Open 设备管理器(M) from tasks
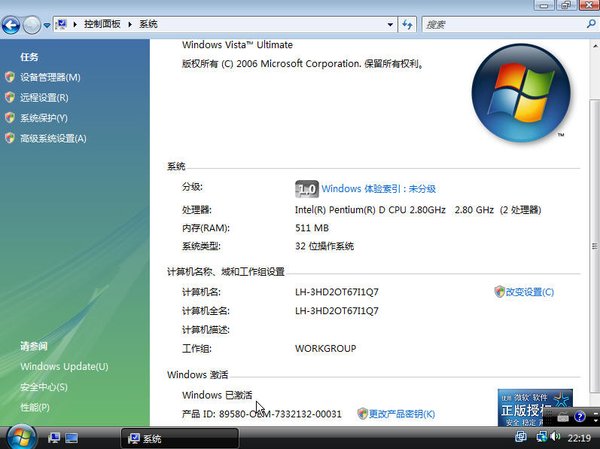This screenshot has height=449, width=600. click(x=50, y=77)
